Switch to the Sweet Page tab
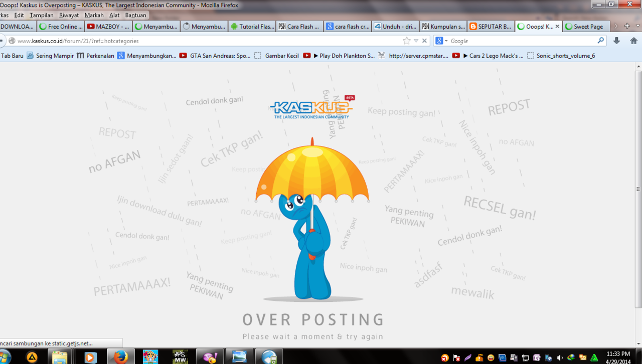The image size is (642, 364). click(585, 27)
